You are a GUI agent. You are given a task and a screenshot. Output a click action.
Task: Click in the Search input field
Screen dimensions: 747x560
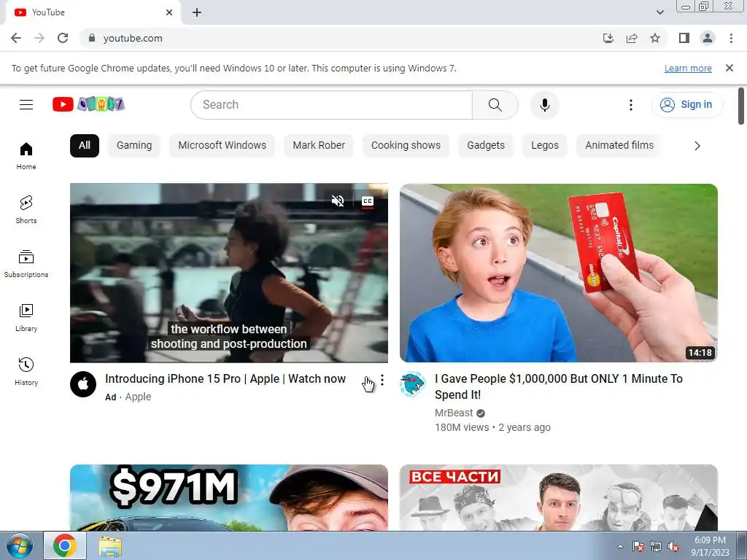332,105
